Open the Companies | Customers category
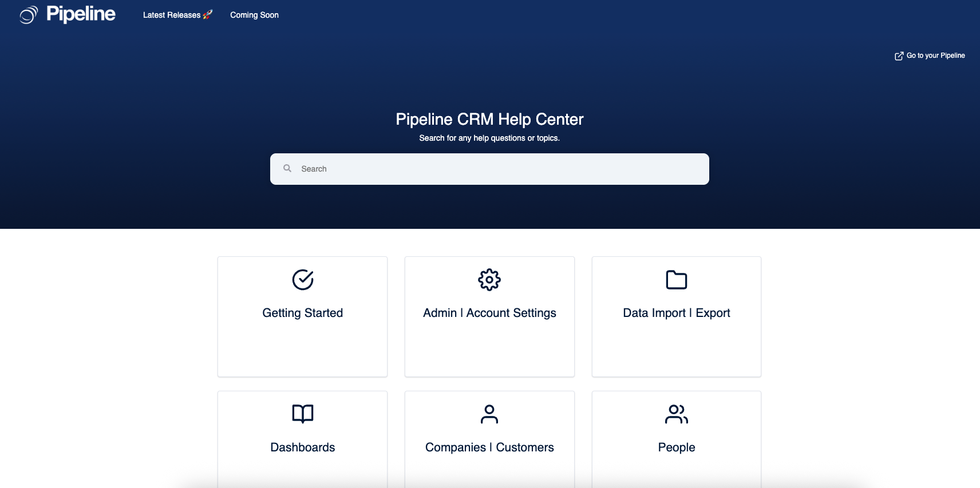This screenshot has height=488, width=980. pyautogui.click(x=489, y=439)
